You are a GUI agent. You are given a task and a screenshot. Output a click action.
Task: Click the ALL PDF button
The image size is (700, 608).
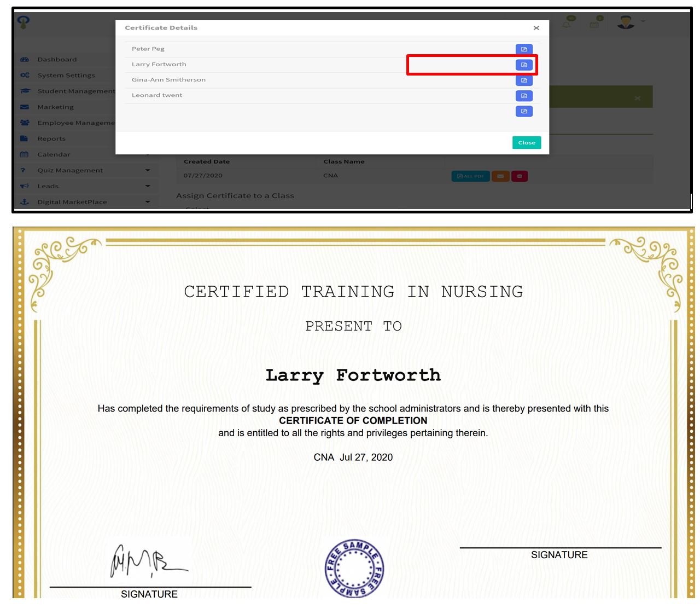point(470,176)
